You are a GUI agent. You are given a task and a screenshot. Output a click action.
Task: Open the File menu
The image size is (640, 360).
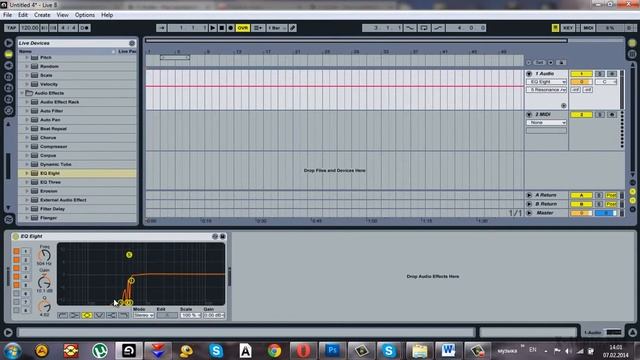point(7,15)
